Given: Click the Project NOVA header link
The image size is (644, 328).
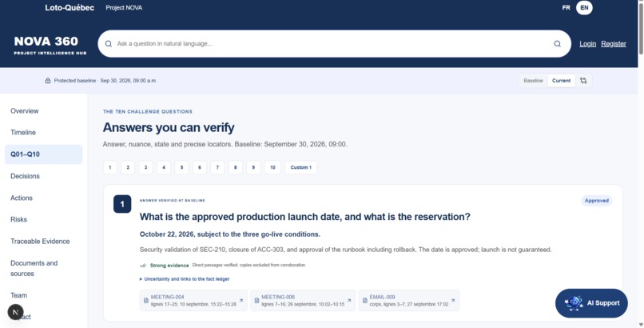Looking at the screenshot, I should (x=124, y=7).
